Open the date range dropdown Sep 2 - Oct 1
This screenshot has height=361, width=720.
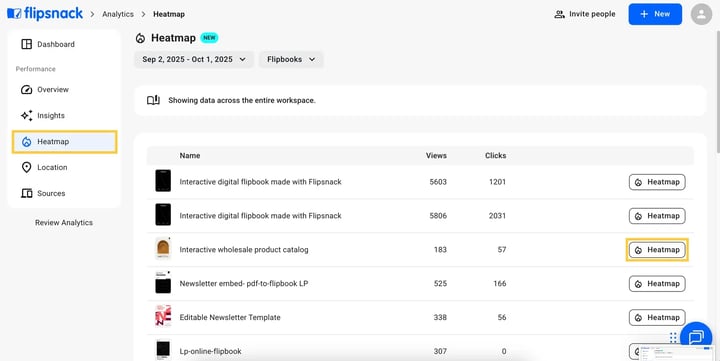click(x=194, y=59)
